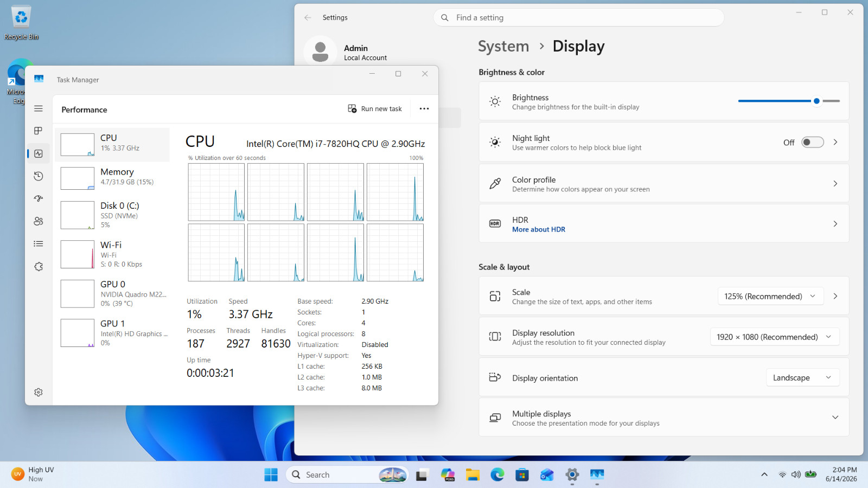Click Multiple displays icon
The width and height of the screenshot is (868, 488).
495,418
